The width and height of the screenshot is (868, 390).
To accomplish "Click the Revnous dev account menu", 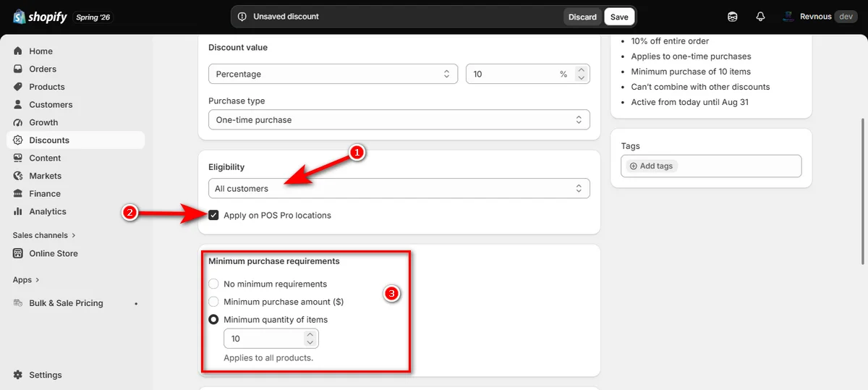I will pyautogui.click(x=820, y=17).
